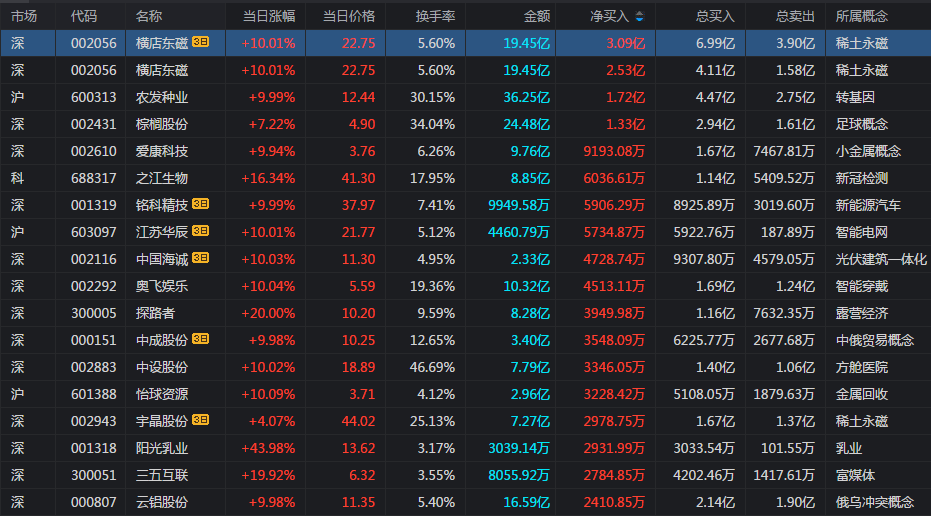Click stock code 688317

click(94, 178)
